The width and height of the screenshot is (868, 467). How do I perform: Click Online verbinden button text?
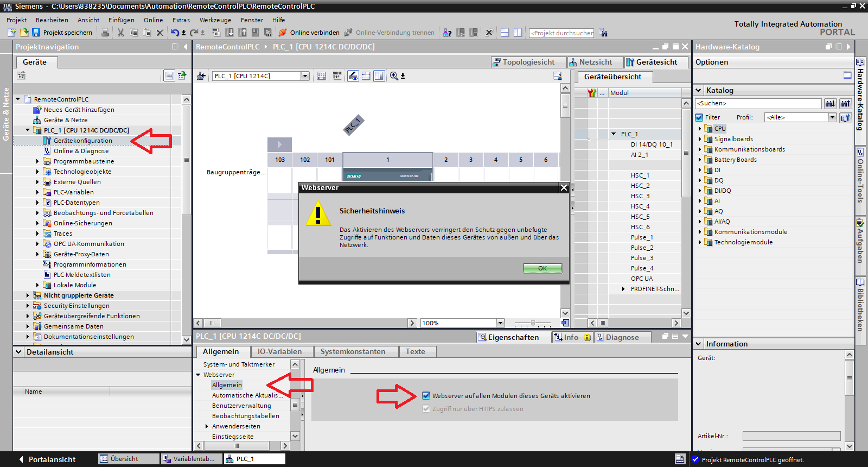315,33
